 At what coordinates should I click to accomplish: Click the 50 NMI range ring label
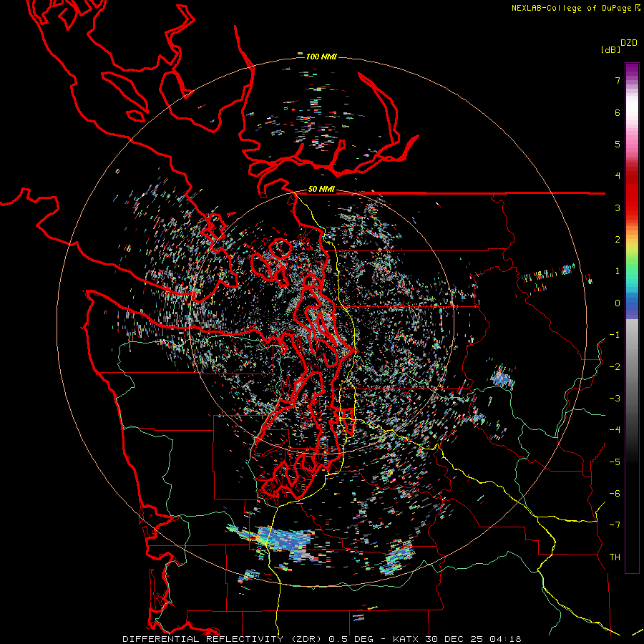[321, 189]
